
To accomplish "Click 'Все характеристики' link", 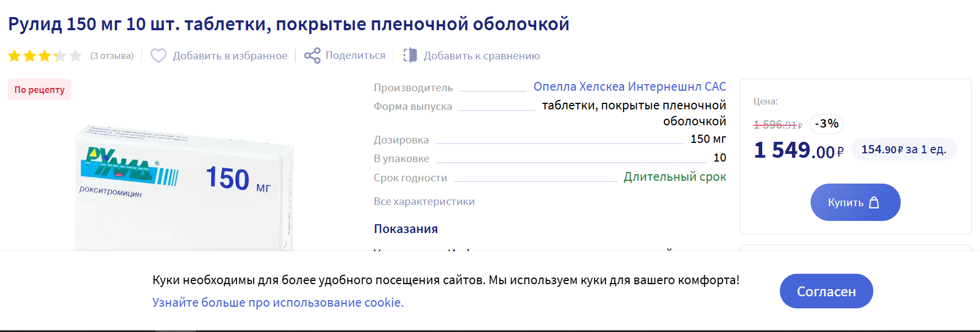I will 424,201.
